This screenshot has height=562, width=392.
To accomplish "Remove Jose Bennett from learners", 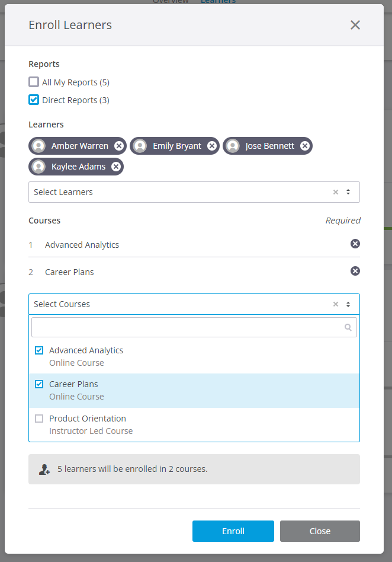I will pyautogui.click(x=304, y=146).
